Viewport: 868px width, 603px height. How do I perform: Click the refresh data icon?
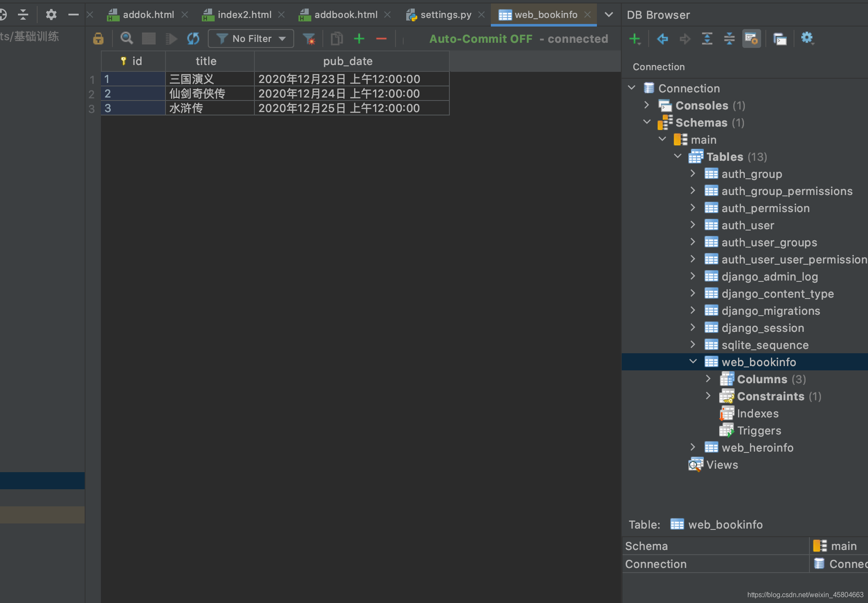click(x=193, y=39)
